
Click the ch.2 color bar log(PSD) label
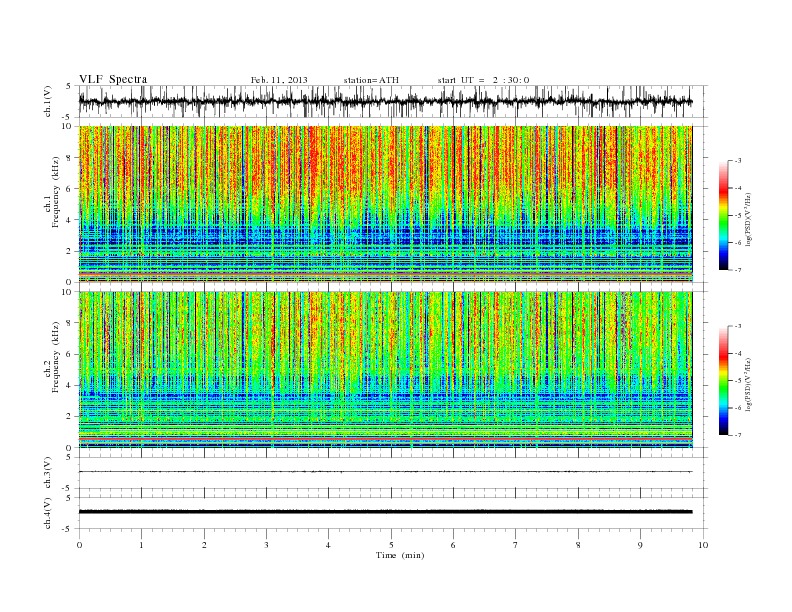point(748,384)
